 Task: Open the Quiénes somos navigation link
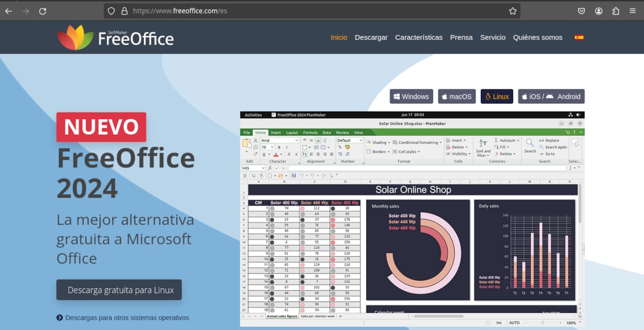pos(538,37)
